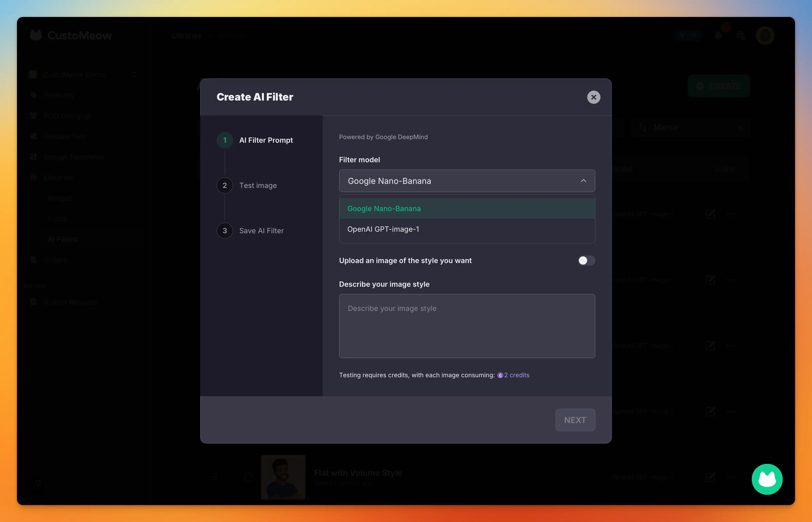
Task: Click the notification bell icon
Action: [x=717, y=35]
